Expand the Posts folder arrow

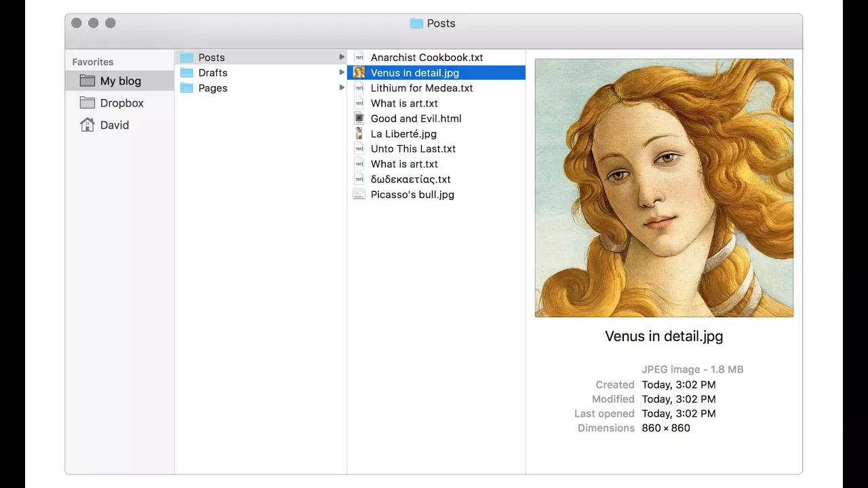click(x=342, y=58)
